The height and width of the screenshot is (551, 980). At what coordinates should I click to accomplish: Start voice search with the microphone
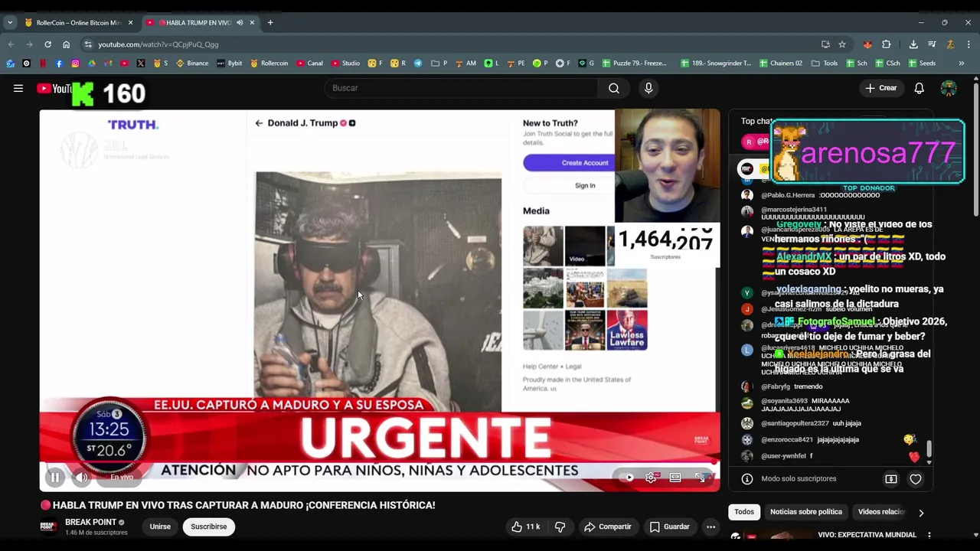pyautogui.click(x=648, y=88)
